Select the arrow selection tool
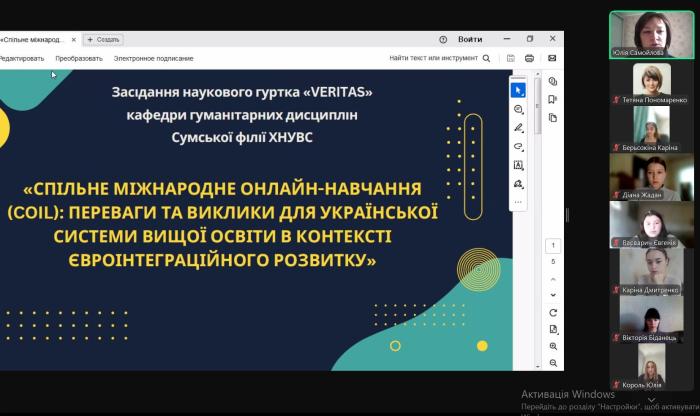 click(518, 90)
